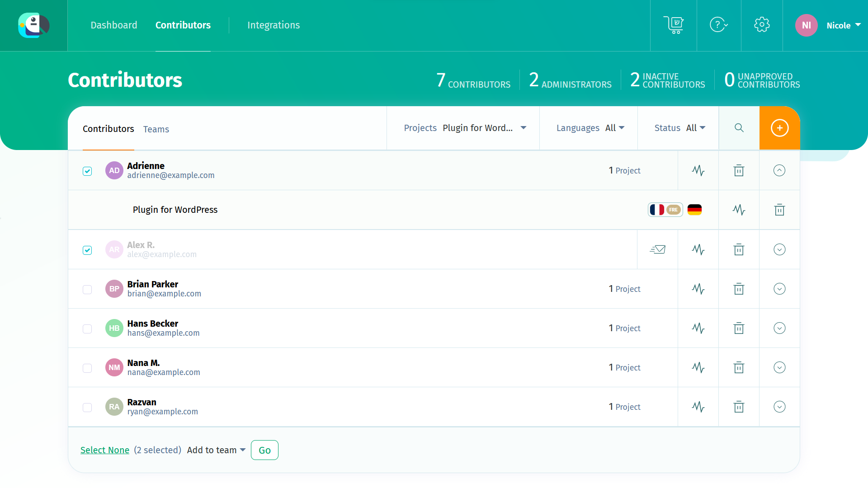View activity graph for Nana M.
868x488 pixels.
pos(698,367)
